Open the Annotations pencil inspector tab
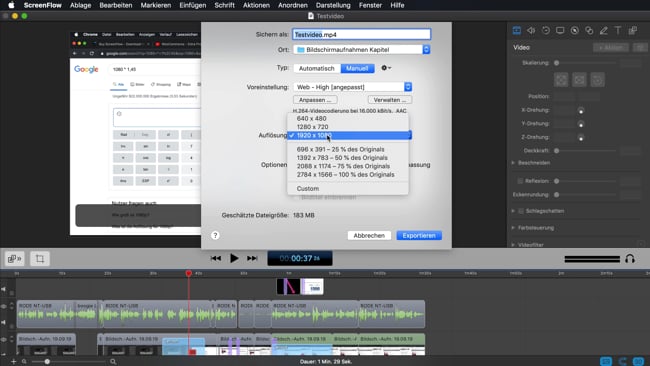Screen dimensions: 650x366 click(x=604, y=30)
